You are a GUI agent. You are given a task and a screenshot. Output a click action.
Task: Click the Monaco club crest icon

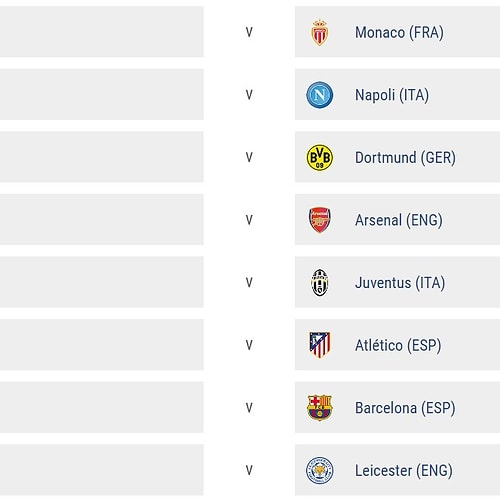(x=320, y=32)
